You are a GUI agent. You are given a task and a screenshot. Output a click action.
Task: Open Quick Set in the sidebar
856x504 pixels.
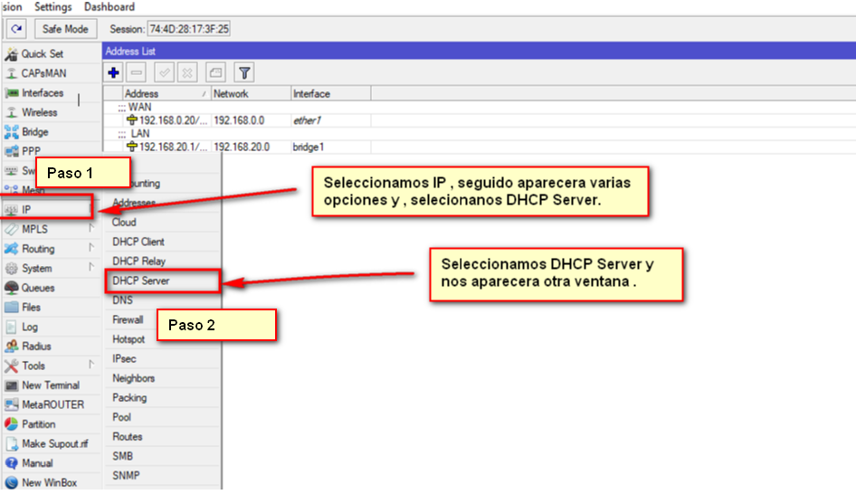[42, 53]
